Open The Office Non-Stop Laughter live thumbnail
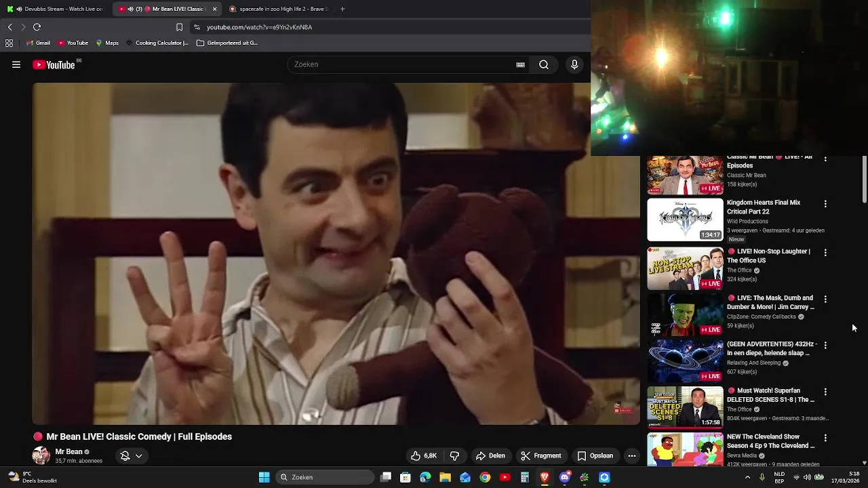This screenshot has width=868, height=488. [685, 268]
